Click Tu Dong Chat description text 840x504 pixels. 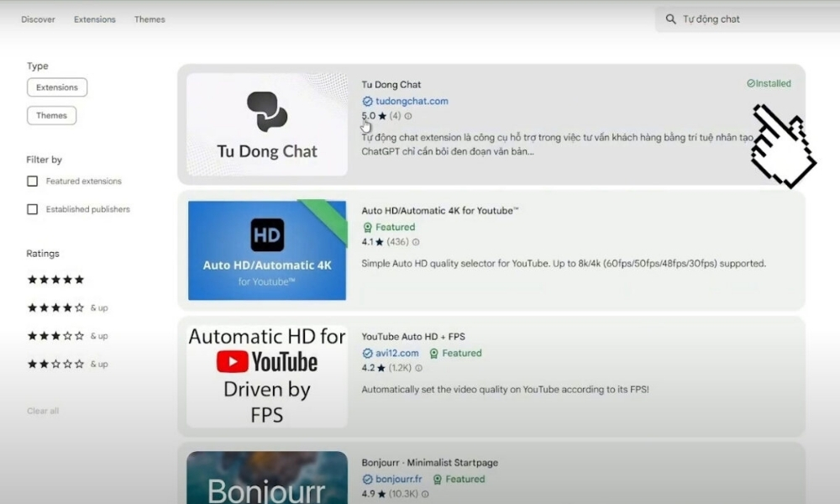coord(557,144)
